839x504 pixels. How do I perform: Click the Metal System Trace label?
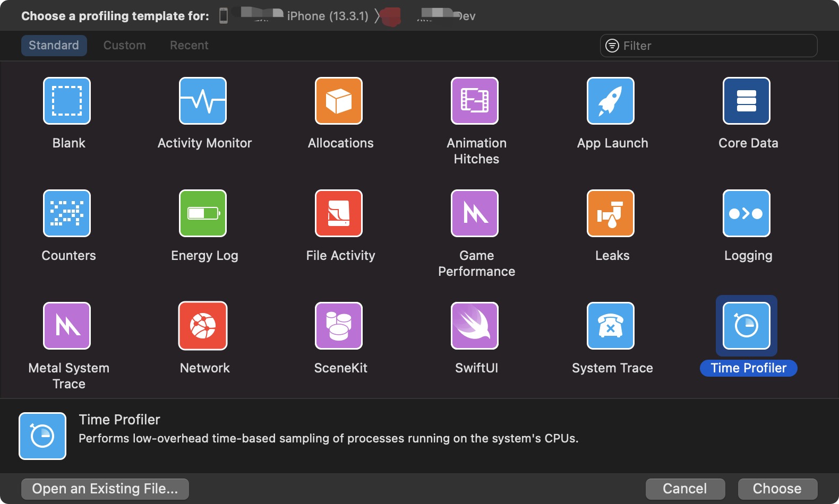click(69, 376)
